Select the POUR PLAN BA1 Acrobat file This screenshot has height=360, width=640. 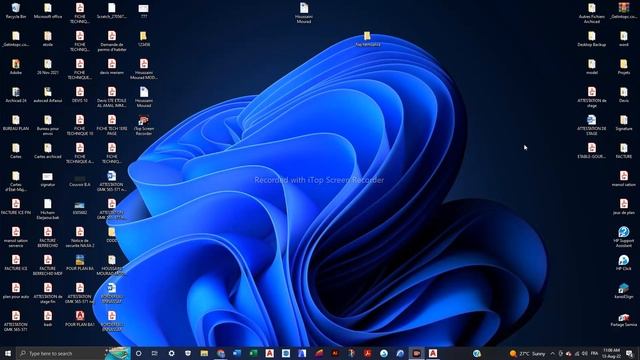pos(80,319)
